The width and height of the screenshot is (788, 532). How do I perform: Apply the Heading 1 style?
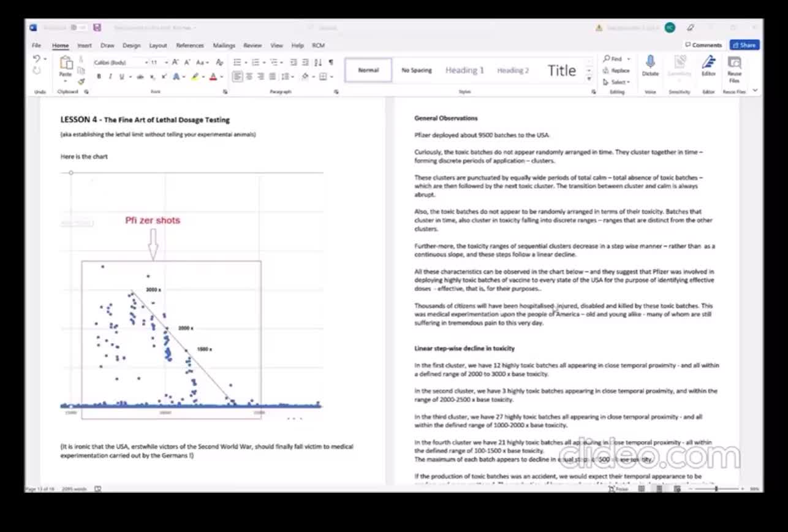point(464,70)
